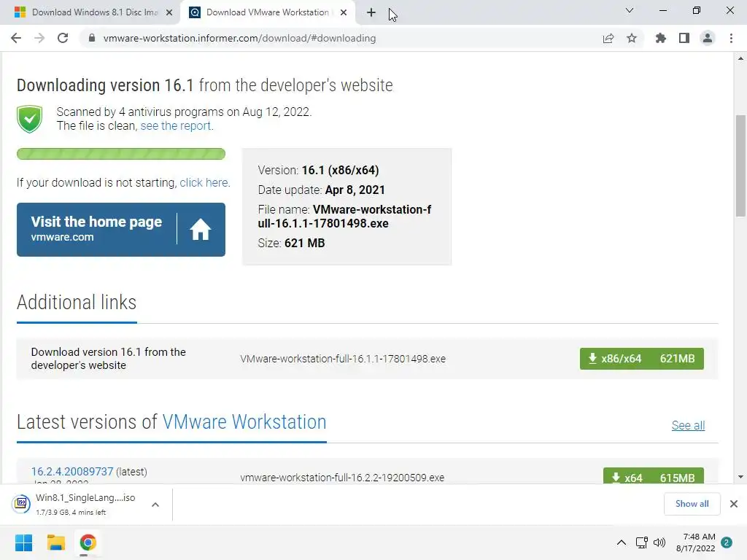Image resolution: width=747 pixels, height=560 pixels.
Task: Click the Chrome taskbar icon
Action: [x=88, y=542]
